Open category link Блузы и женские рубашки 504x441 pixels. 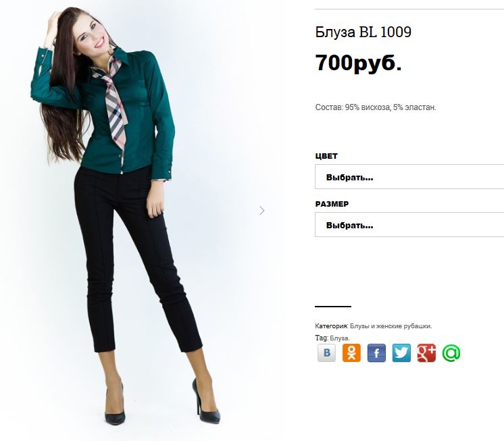click(x=390, y=326)
